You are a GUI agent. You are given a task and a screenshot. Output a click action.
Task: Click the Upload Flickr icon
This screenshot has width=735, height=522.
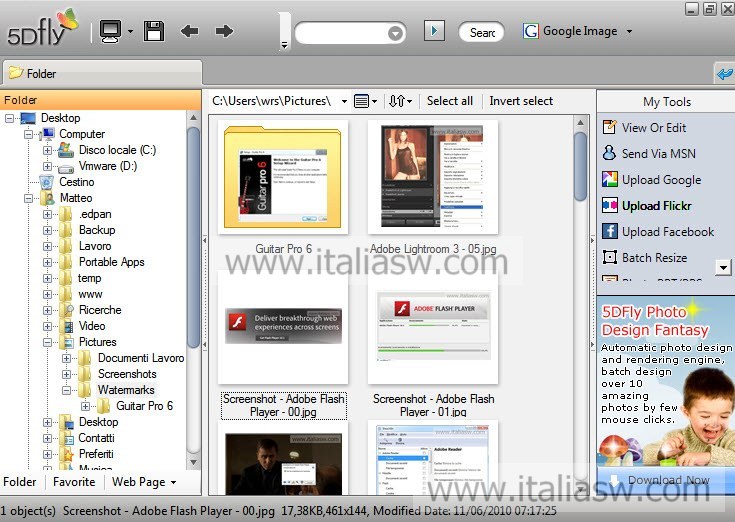[x=609, y=205]
